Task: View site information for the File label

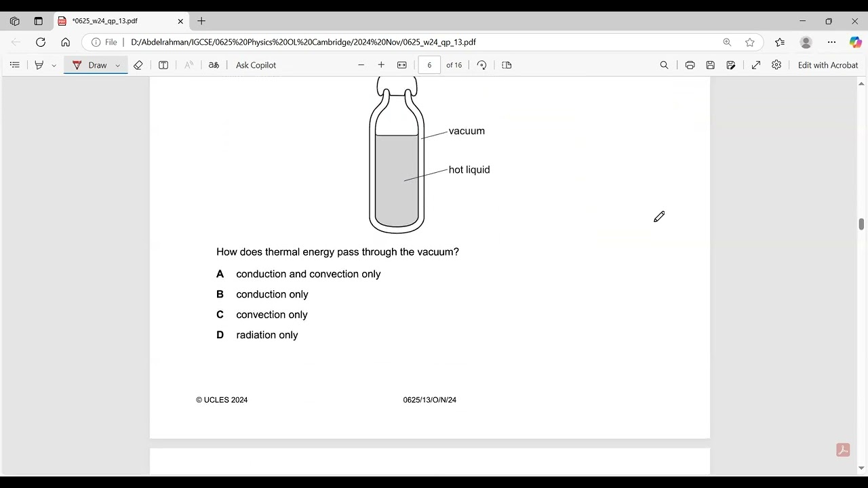Action: click(104, 42)
